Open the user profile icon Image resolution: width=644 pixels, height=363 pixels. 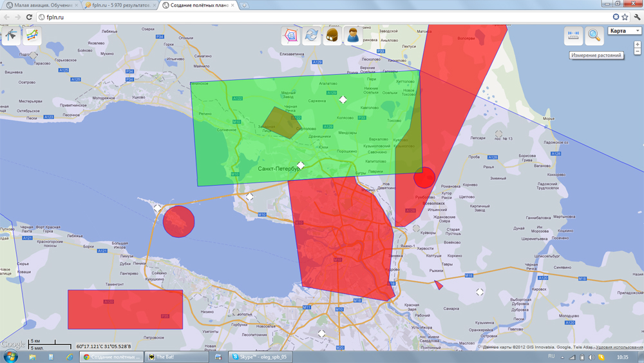coord(353,36)
